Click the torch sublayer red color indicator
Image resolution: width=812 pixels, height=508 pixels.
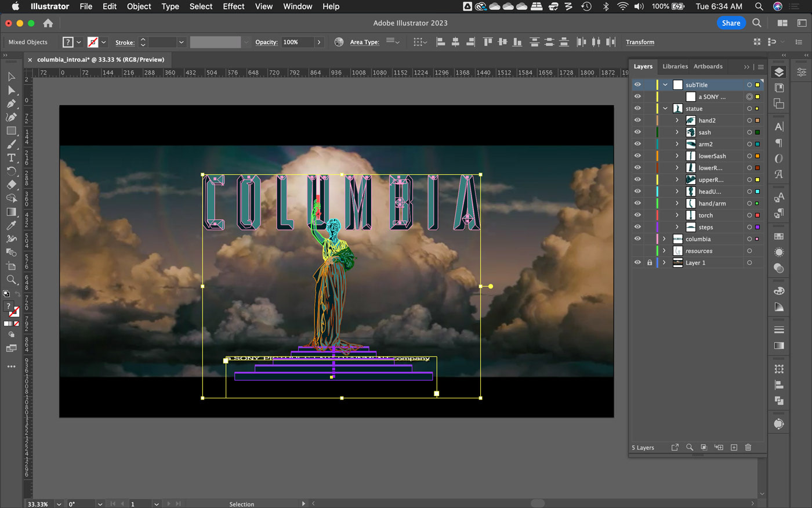pos(757,215)
